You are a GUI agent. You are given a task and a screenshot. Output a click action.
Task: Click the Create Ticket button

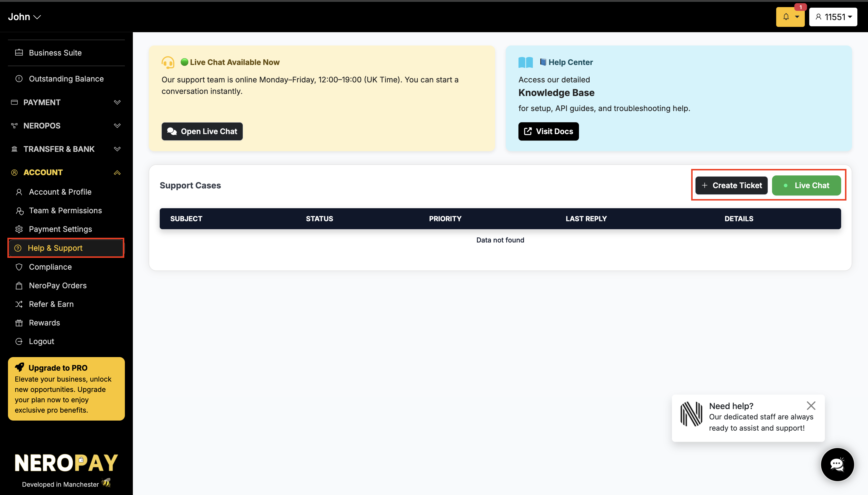[x=731, y=185]
